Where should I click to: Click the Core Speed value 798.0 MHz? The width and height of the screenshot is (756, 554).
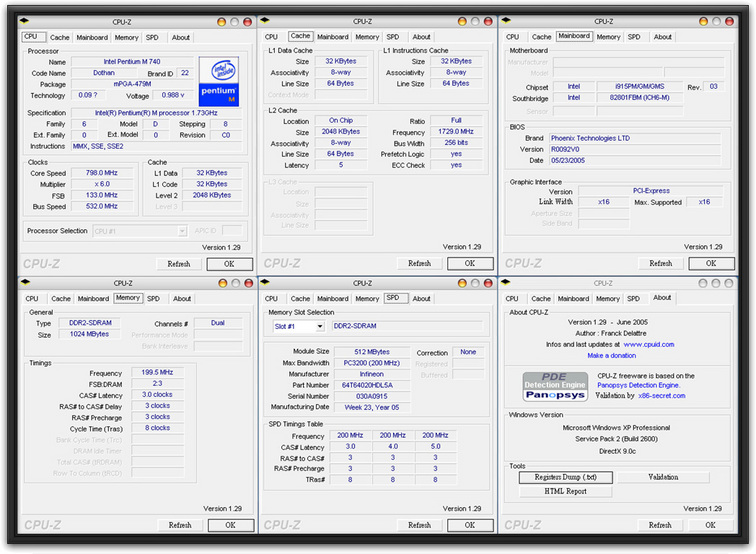(102, 173)
